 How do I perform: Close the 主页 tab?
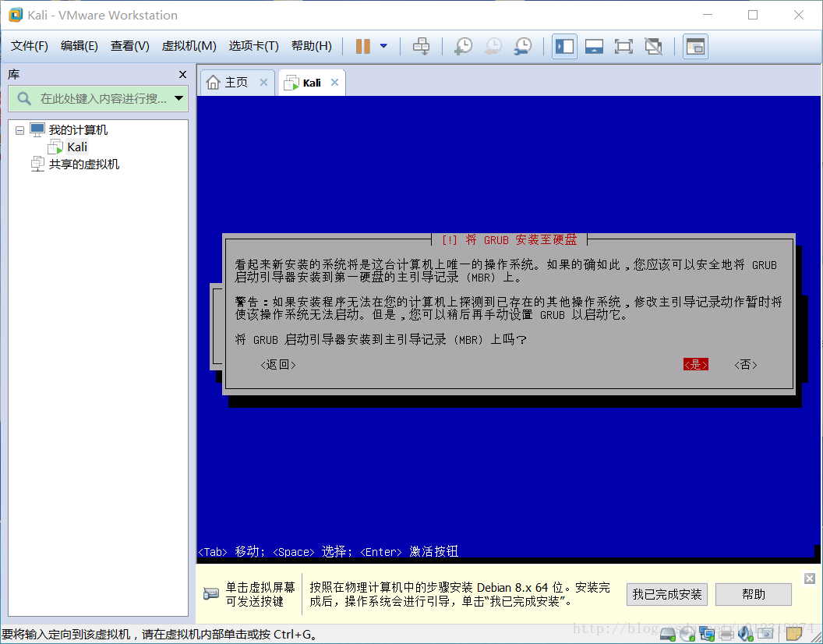[264, 83]
